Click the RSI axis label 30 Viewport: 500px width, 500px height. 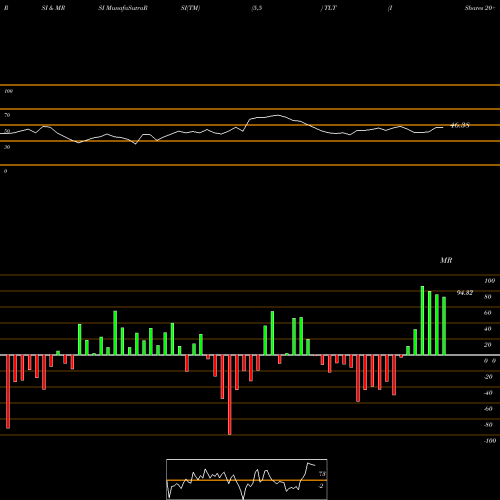tap(7, 147)
